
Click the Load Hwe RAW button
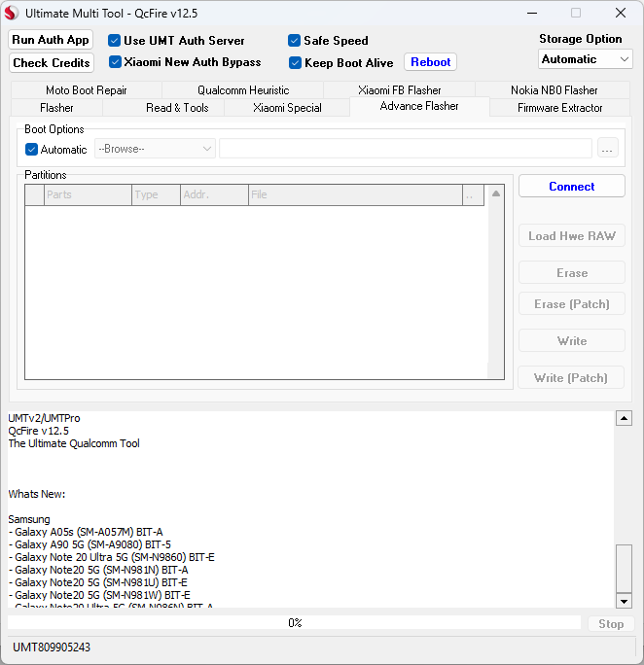click(571, 236)
